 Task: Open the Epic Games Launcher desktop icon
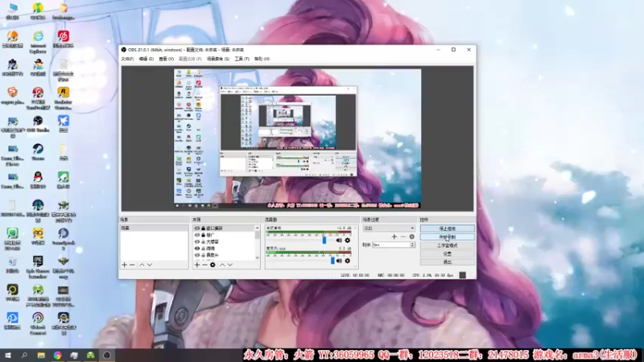point(38,268)
